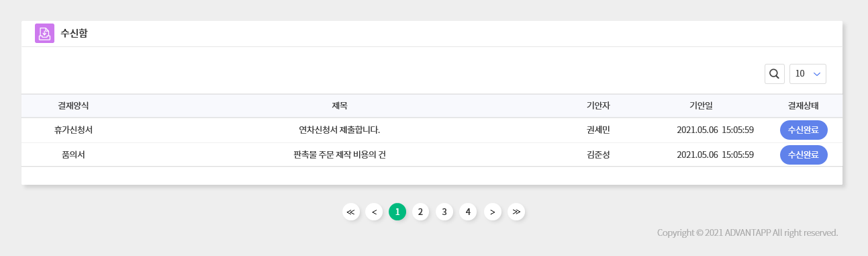Sort by 제목 column header
This screenshot has height=256, width=868.
(340, 105)
